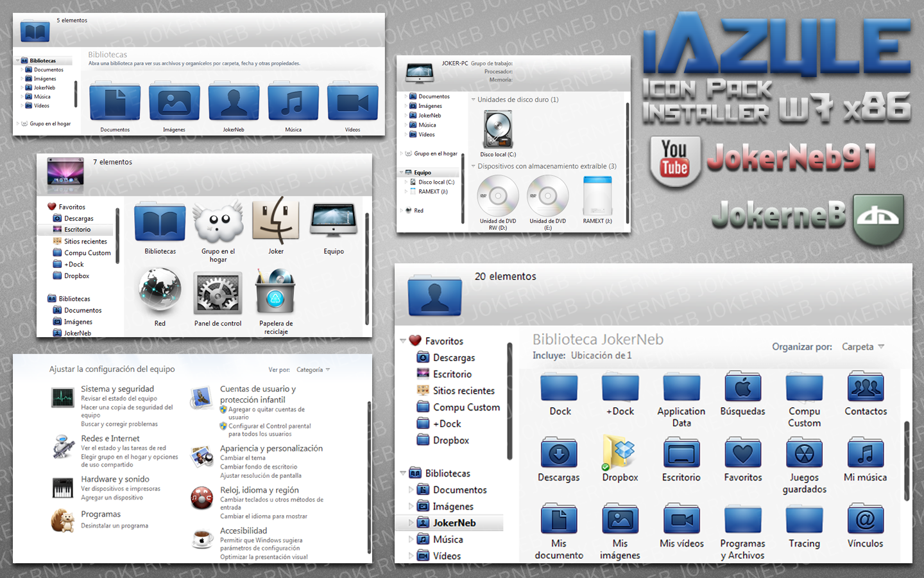Open Agregar un dispositivo link
924x578 pixels.
112,498
